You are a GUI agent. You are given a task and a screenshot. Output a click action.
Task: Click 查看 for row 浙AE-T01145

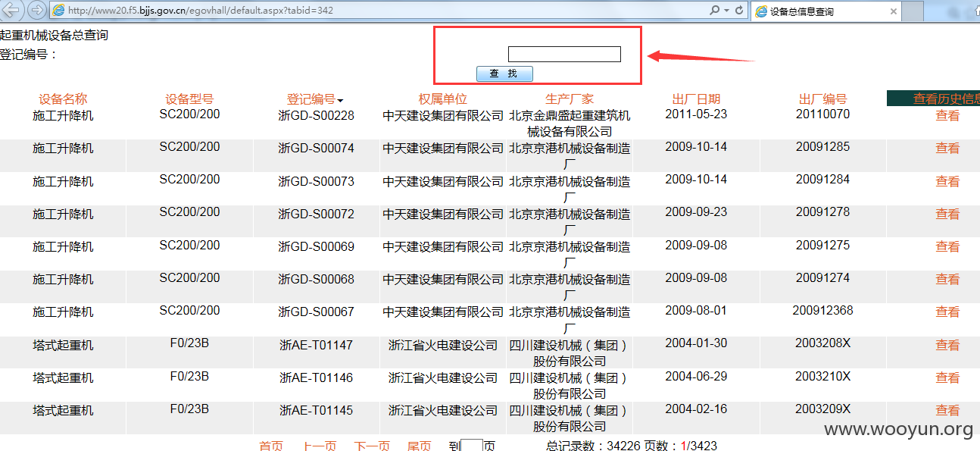point(947,410)
